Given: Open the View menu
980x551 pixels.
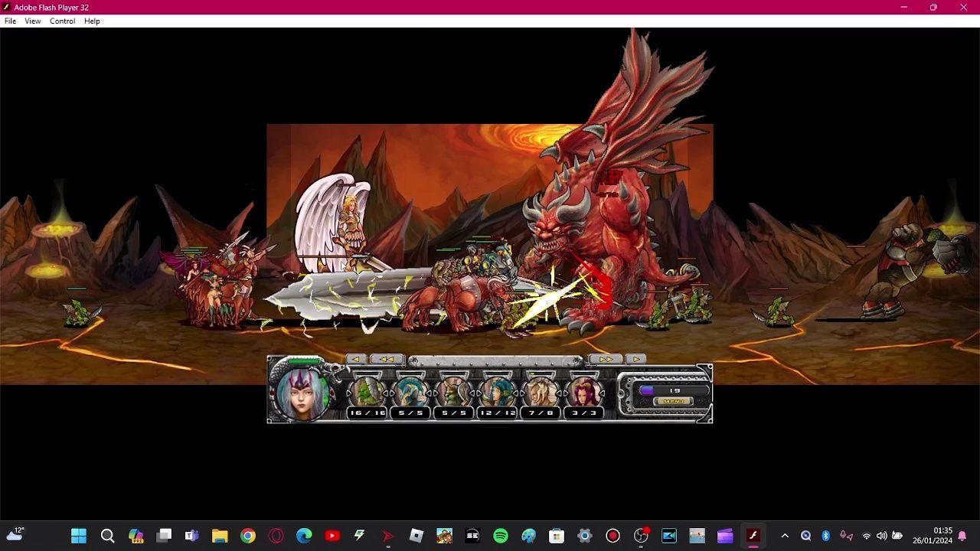Looking at the screenshot, I should pos(32,21).
